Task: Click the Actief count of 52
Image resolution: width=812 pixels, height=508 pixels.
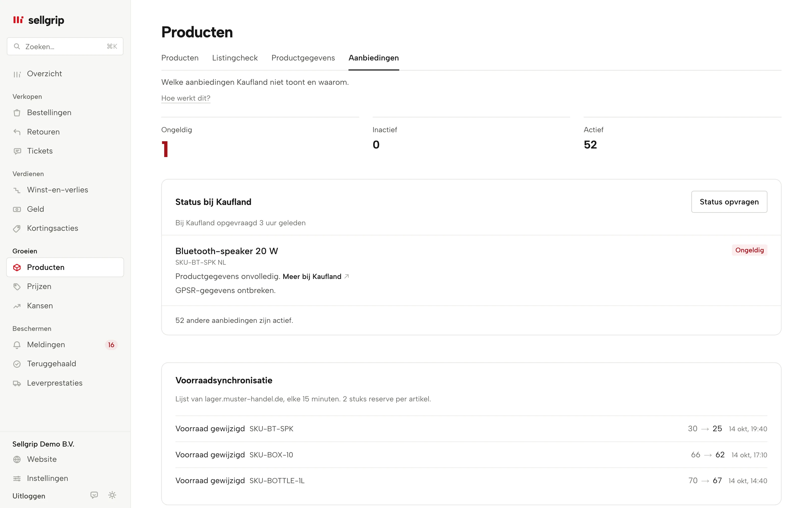Action: click(590, 145)
